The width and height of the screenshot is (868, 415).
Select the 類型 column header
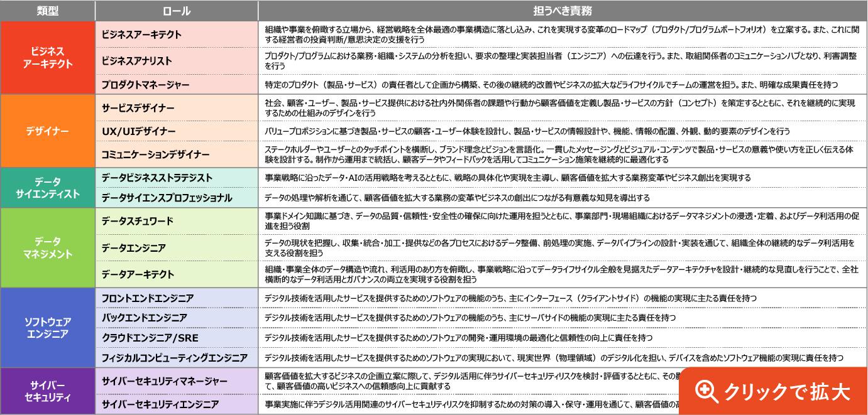48,11
